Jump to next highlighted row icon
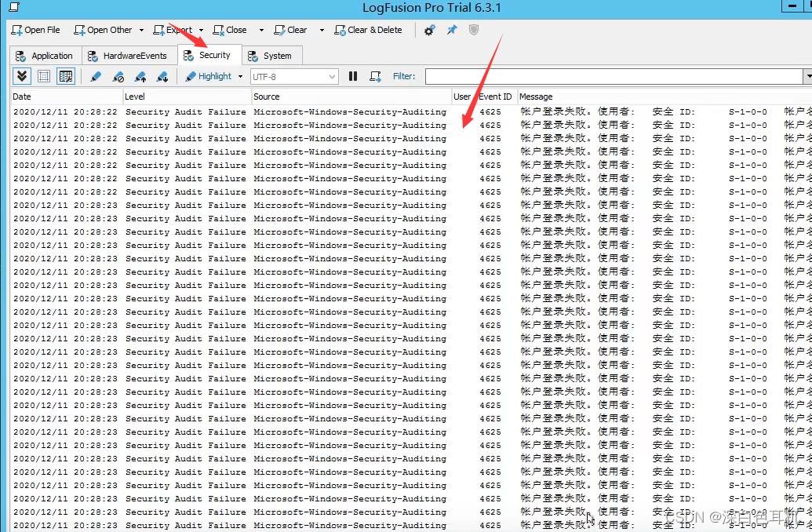 pos(162,76)
